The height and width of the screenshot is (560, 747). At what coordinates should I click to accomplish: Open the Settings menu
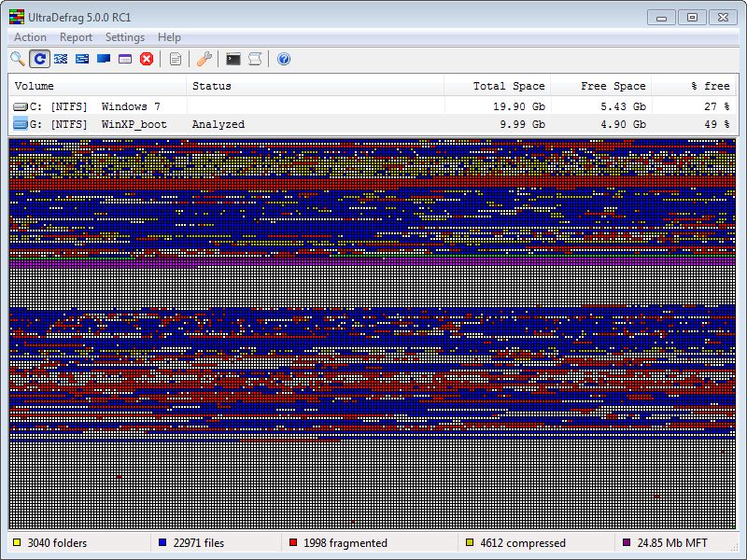point(124,37)
